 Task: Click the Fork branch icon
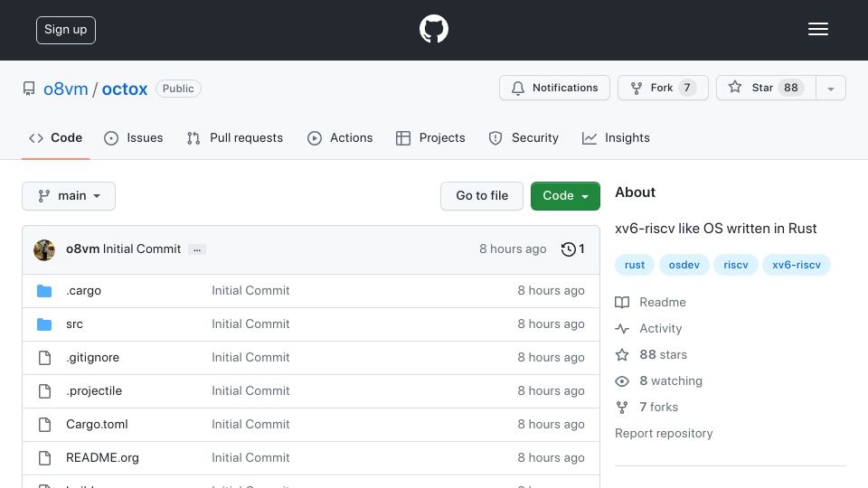coord(636,88)
